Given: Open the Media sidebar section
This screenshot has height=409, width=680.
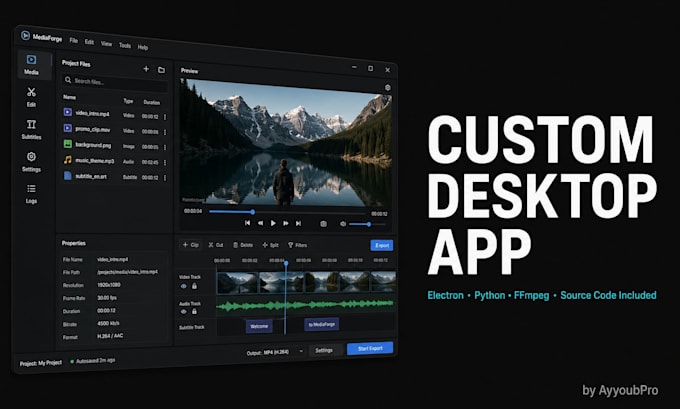Looking at the screenshot, I should pyautogui.click(x=31, y=65).
